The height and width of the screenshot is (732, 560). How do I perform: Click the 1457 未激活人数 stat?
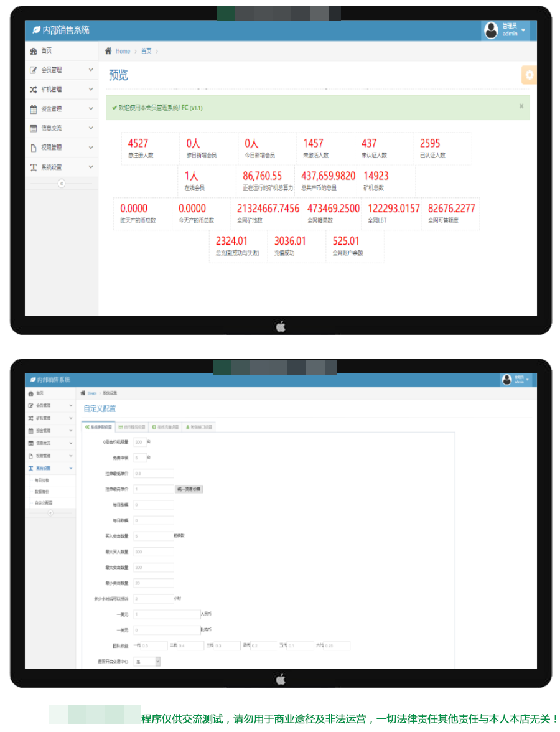(x=325, y=148)
